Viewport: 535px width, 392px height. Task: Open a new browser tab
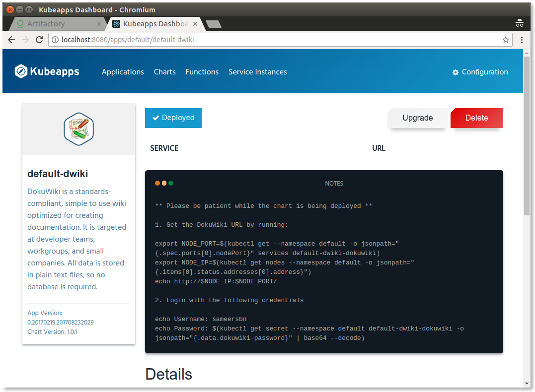pyautogui.click(x=214, y=24)
